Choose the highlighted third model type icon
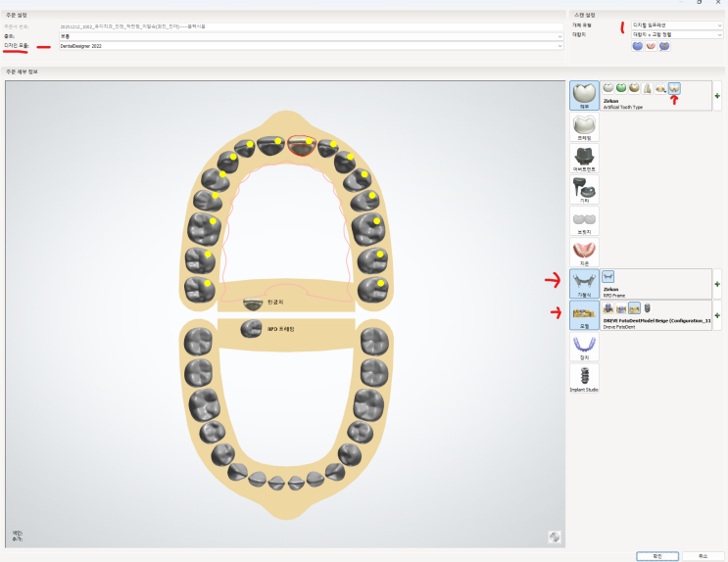The height and width of the screenshot is (562, 728). click(634, 307)
